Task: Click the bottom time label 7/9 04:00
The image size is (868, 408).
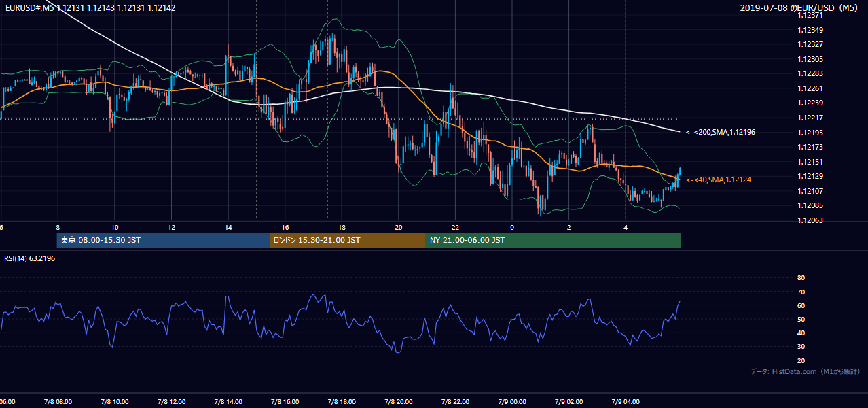Action: click(x=626, y=402)
